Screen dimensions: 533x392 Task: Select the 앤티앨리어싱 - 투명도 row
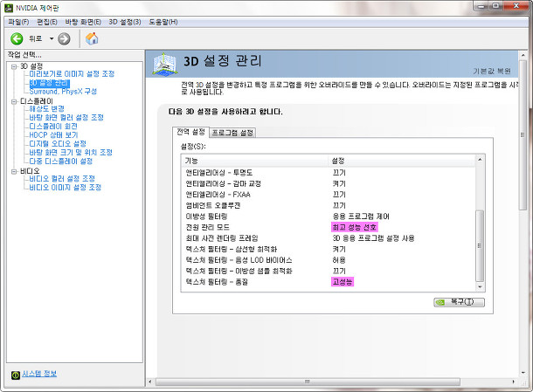[x=329, y=173]
